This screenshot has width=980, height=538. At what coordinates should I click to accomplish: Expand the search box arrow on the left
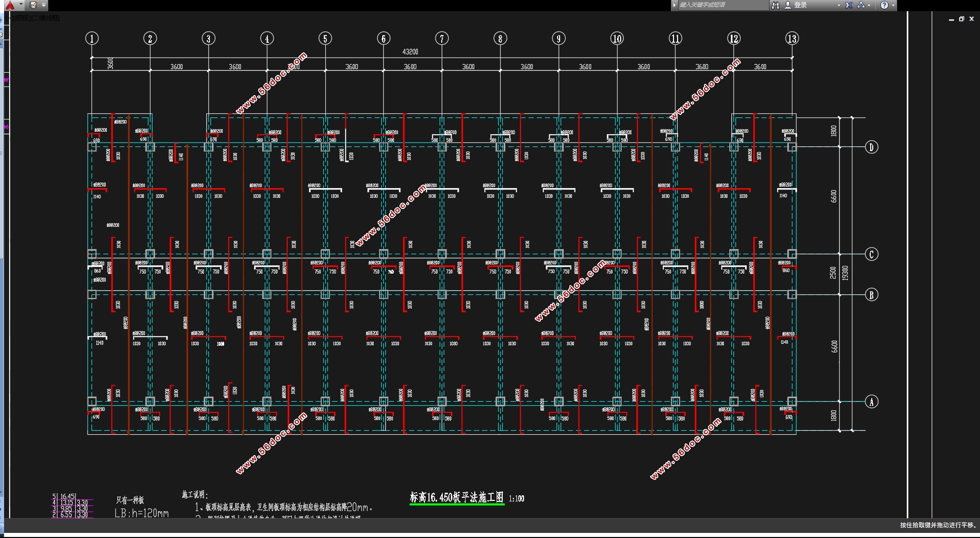tap(675, 5)
